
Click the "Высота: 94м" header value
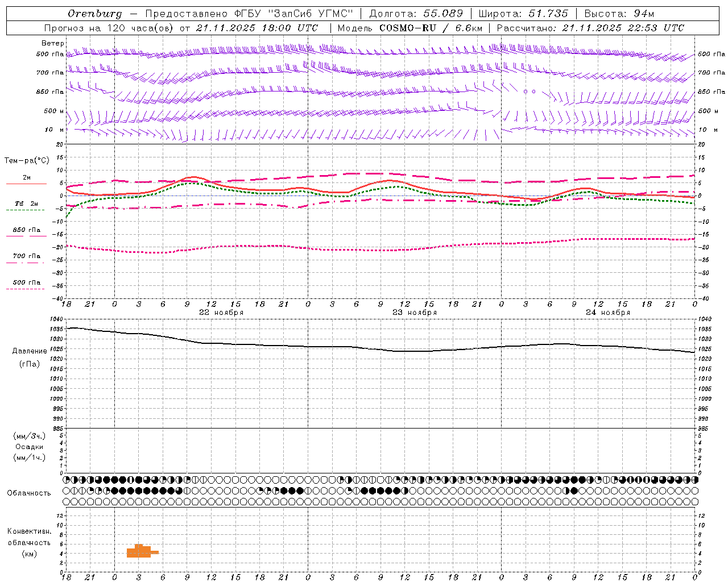pyautogui.click(x=619, y=14)
